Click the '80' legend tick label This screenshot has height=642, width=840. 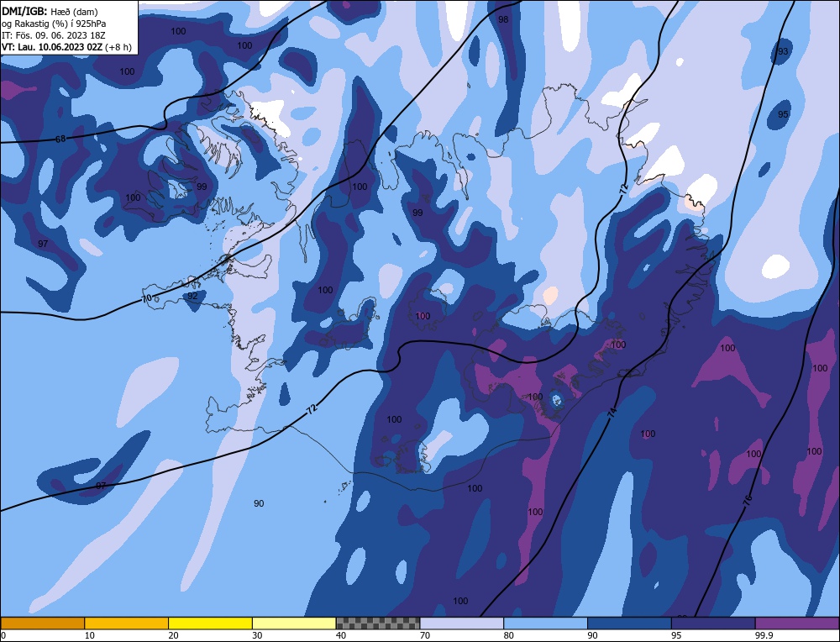click(509, 635)
